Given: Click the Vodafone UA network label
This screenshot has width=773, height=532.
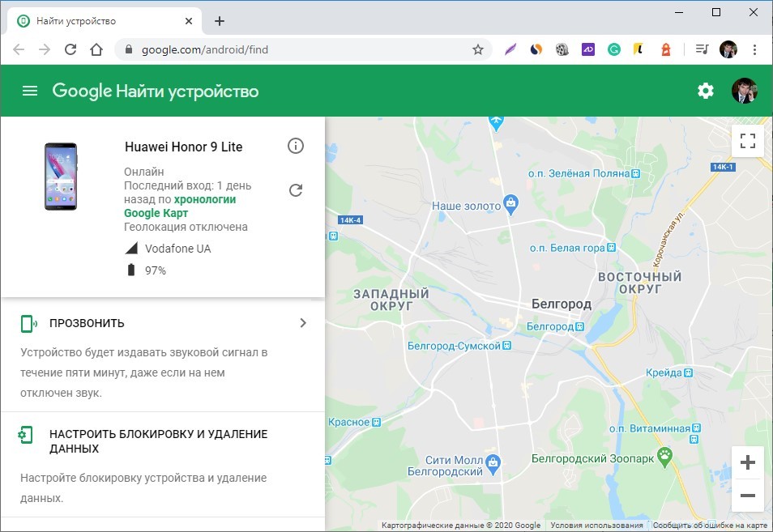Looking at the screenshot, I should 178,249.
